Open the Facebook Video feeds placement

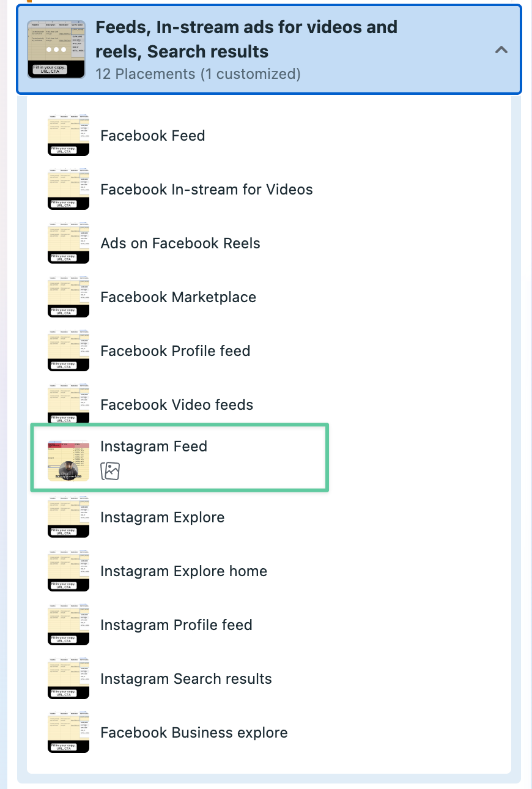tap(177, 405)
